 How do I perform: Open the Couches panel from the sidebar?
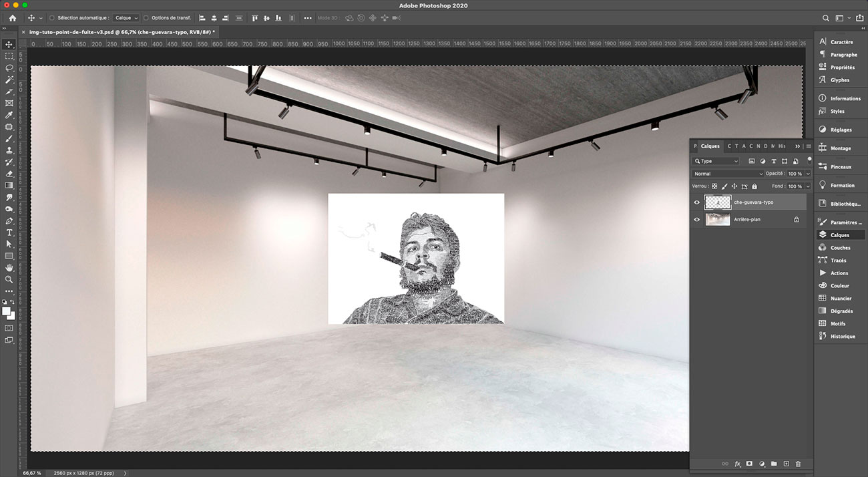click(840, 247)
